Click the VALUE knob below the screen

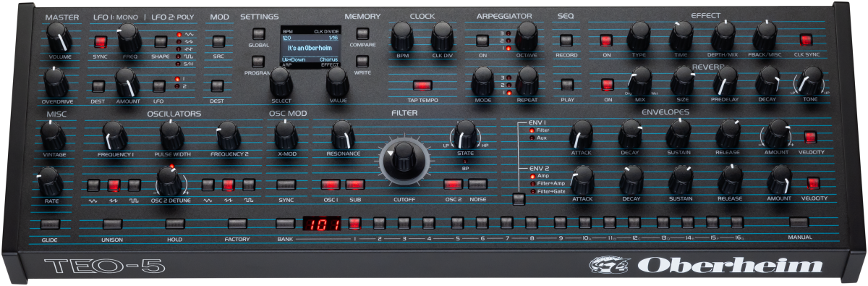point(337,83)
